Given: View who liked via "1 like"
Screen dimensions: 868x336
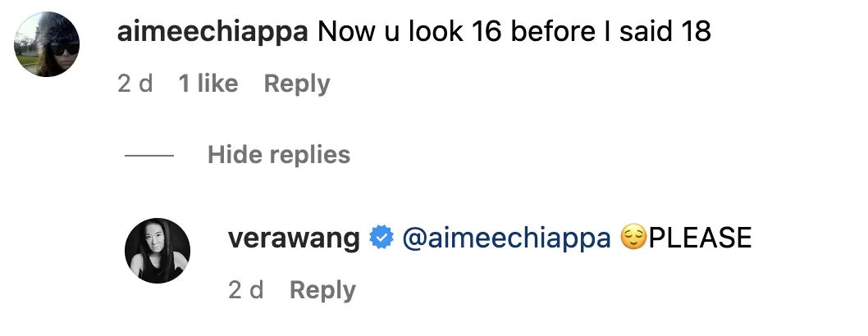Looking at the screenshot, I should [x=208, y=84].
